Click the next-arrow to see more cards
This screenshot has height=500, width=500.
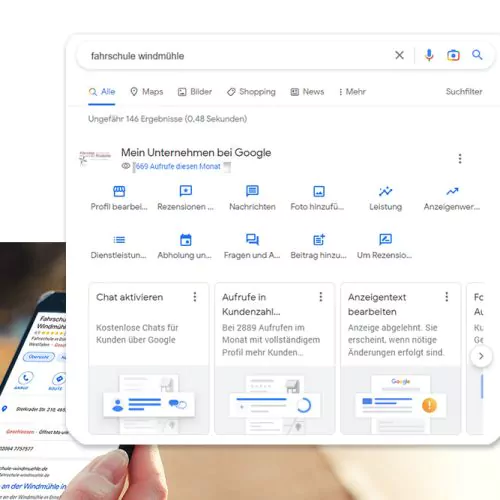pos(481,356)
